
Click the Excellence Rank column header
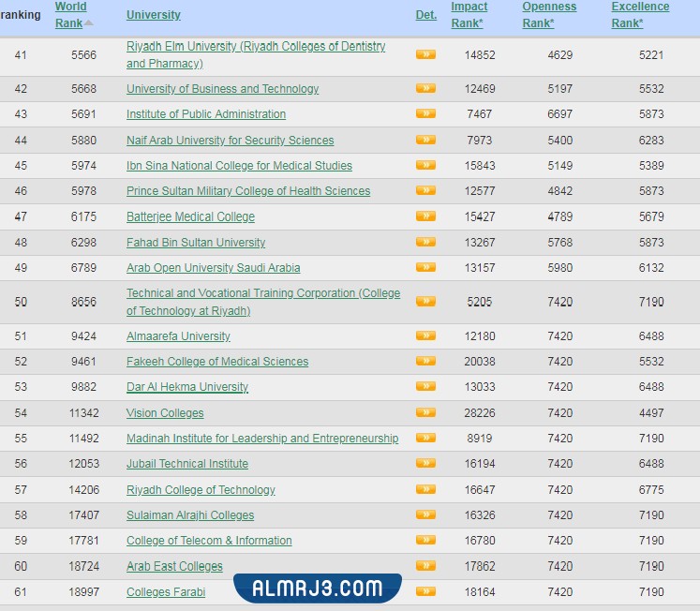pyautogui.click(x=640, y=15)
